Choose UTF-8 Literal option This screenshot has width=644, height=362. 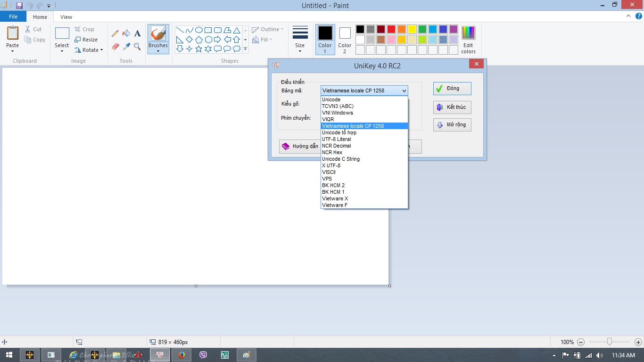pos(364,139)
